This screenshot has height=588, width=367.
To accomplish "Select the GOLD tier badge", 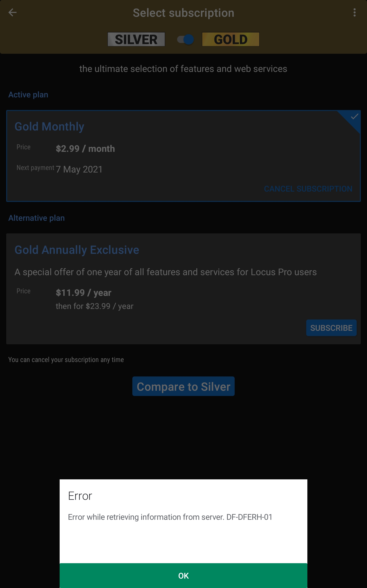I will [x=231, y=39].
